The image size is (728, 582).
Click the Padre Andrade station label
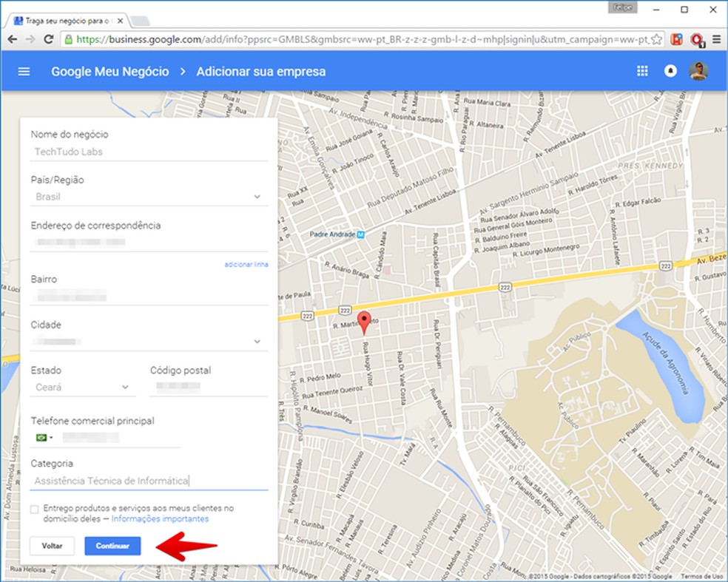point(332,234)
